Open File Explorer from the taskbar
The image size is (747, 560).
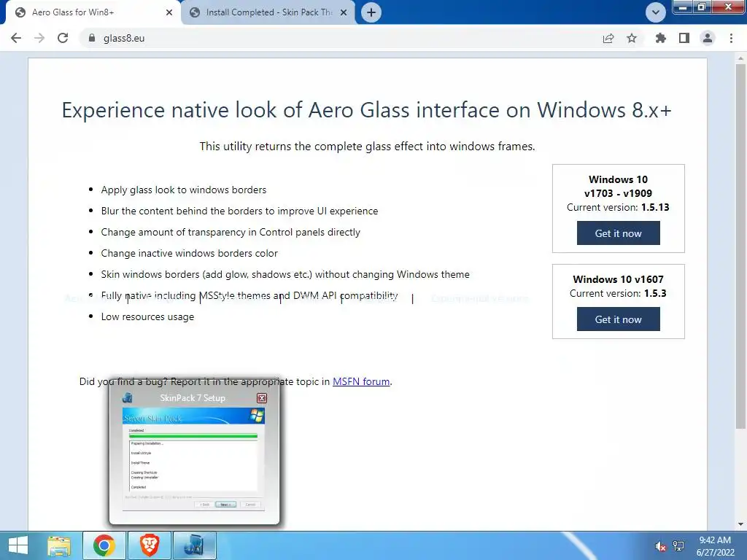coord(59,545)
